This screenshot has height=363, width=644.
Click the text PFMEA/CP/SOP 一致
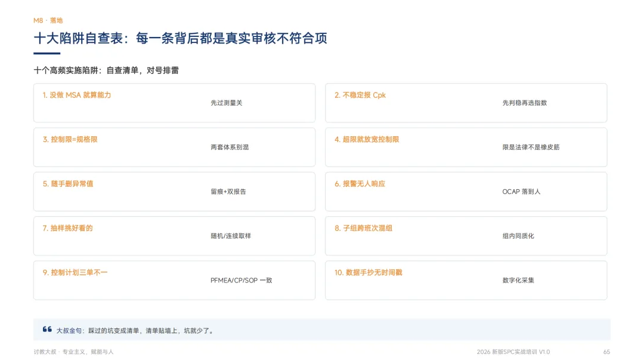[x=241, y=281]
